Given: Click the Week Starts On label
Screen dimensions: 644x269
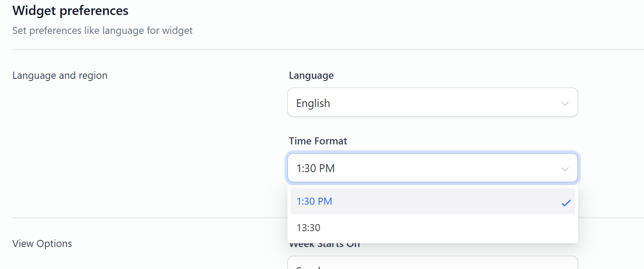Looking at the screenshot, I should coord(324,243).
